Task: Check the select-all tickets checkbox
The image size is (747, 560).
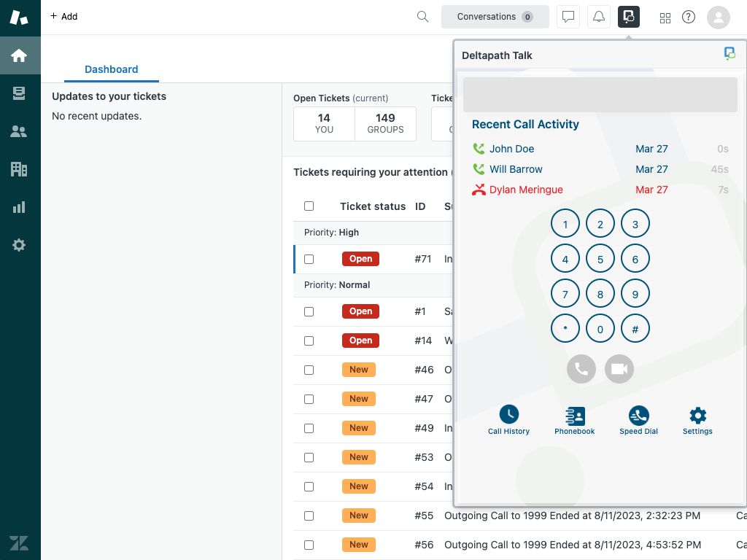Action: tap(309, 206)
